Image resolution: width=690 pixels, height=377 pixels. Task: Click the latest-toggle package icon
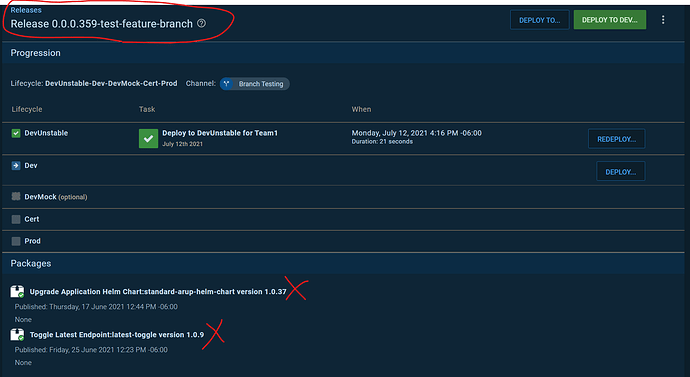point(17,334)
